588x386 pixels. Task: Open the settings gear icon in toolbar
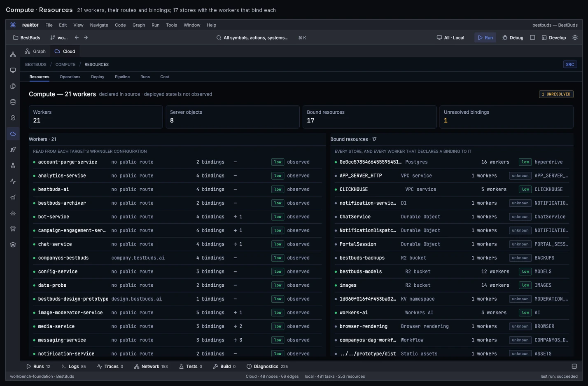[575, 37]
